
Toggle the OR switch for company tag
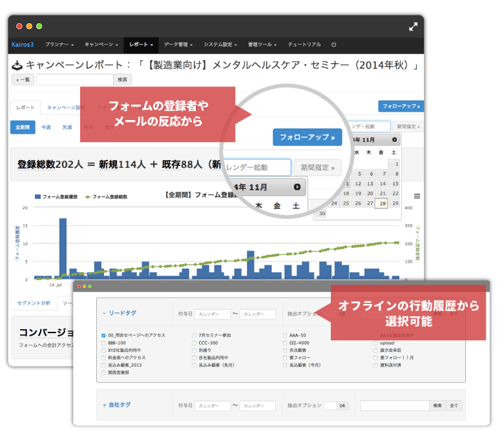click(x=335, y=405)
